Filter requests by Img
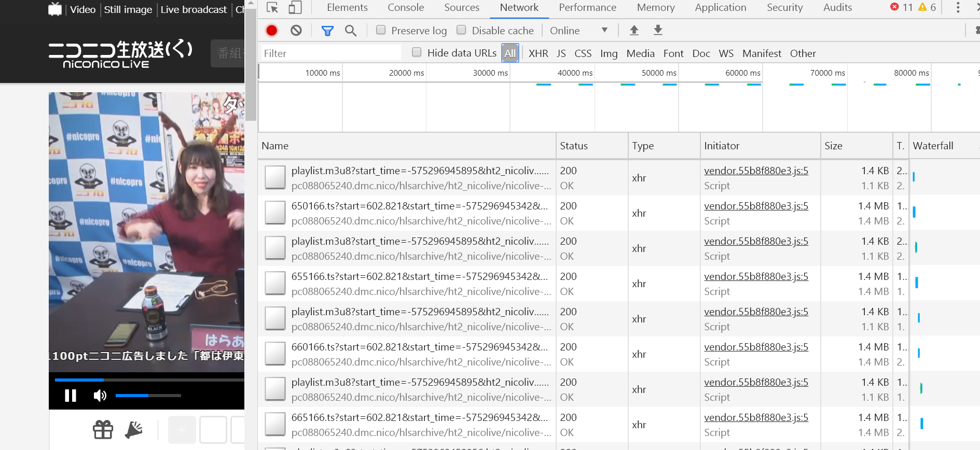Screen dimensions: 980x450 609,53
